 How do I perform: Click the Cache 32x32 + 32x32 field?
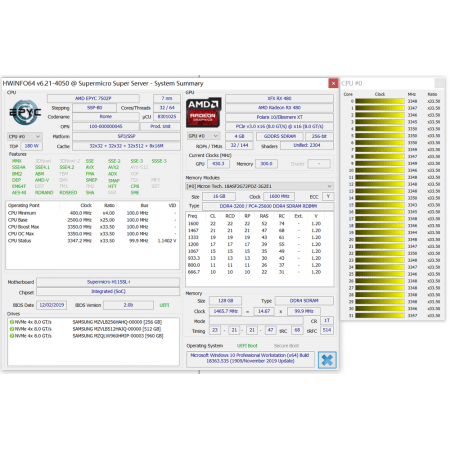click(126, 146)
